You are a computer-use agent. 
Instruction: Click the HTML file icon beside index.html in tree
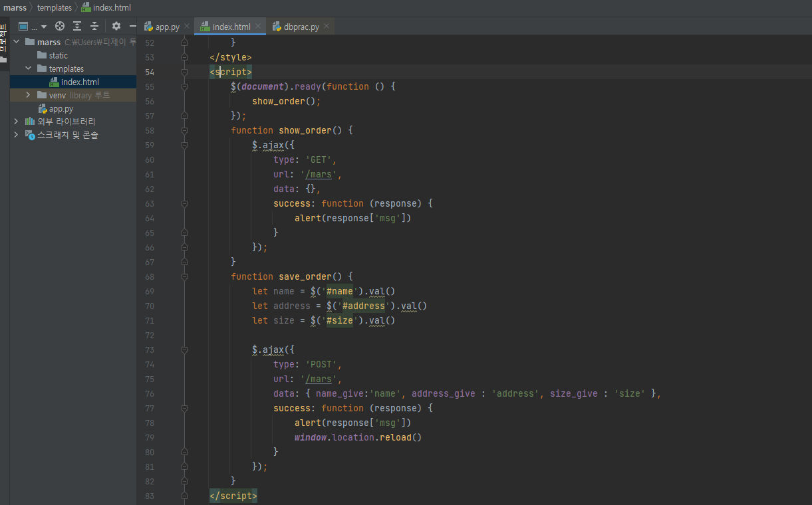tap(55, 82)
